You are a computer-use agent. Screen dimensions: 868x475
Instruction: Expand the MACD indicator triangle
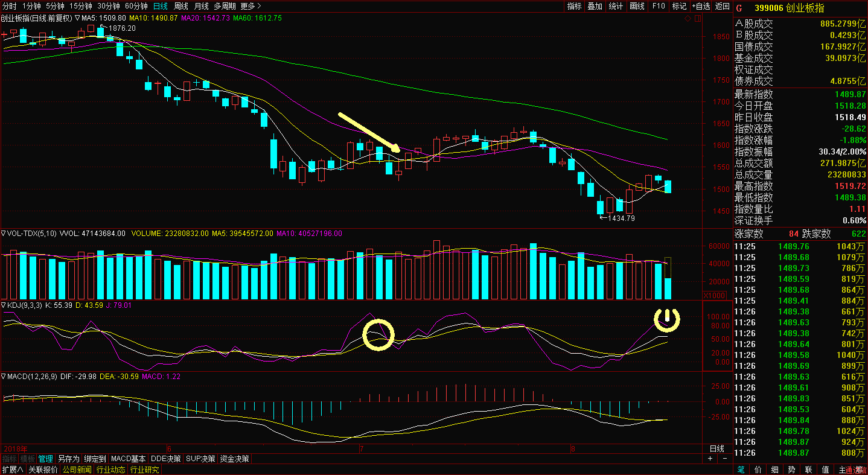(4, 376)
